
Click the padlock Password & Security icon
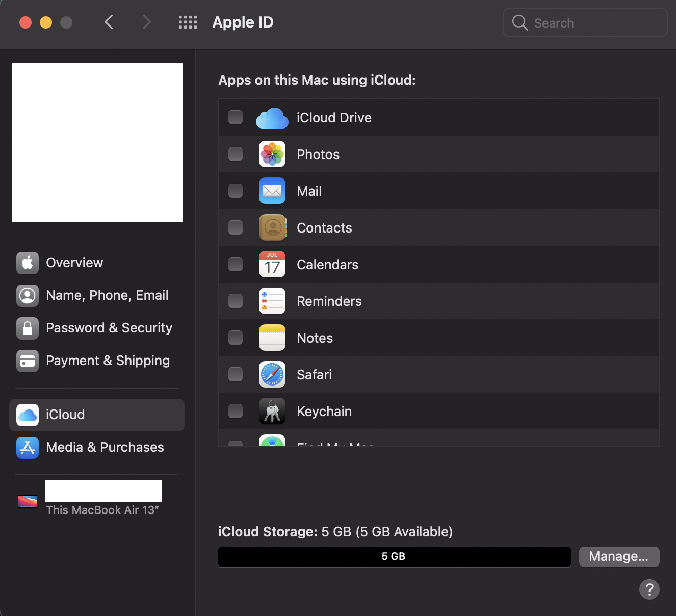pyautogui.click(x=28, y=328)
